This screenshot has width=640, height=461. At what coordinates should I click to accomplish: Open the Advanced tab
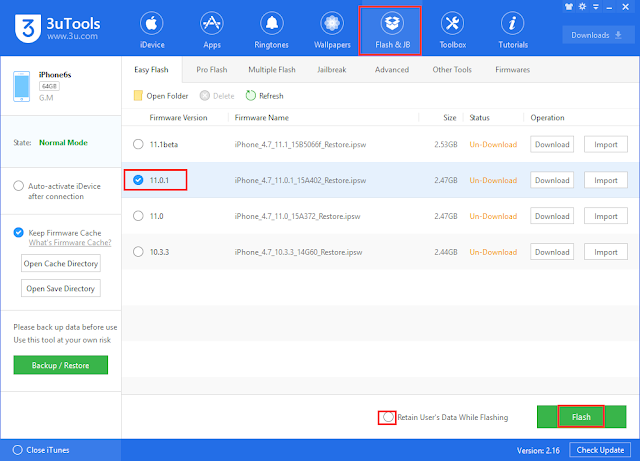392,70
